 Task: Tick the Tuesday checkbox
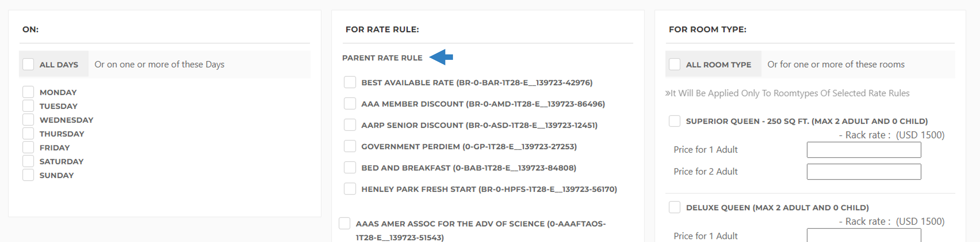[x=28, y=106]
